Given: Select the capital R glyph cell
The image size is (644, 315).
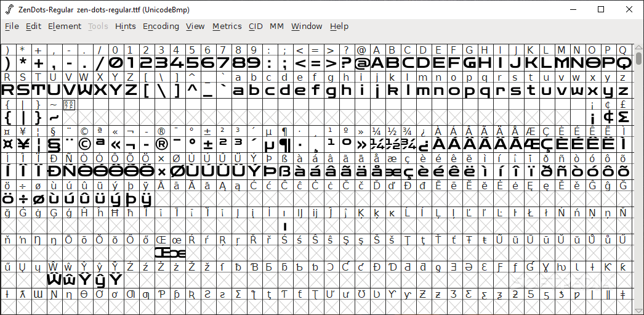Looking at the screenshot, I should point(7,90).
